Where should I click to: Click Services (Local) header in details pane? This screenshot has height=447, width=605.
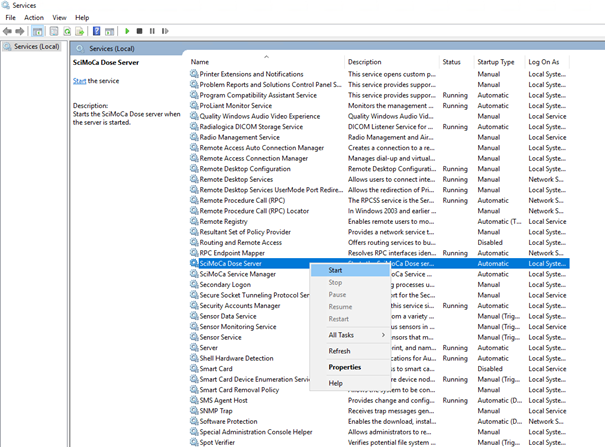point(112,49)
